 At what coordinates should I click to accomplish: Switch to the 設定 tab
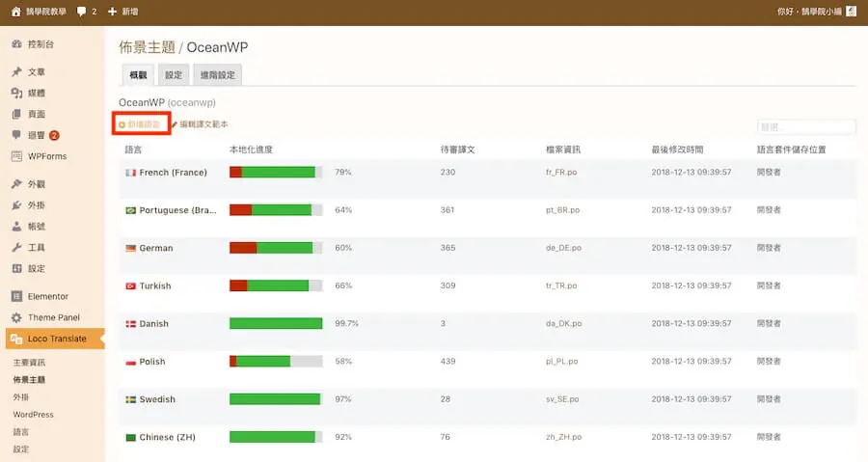click(x=174, y=74)
